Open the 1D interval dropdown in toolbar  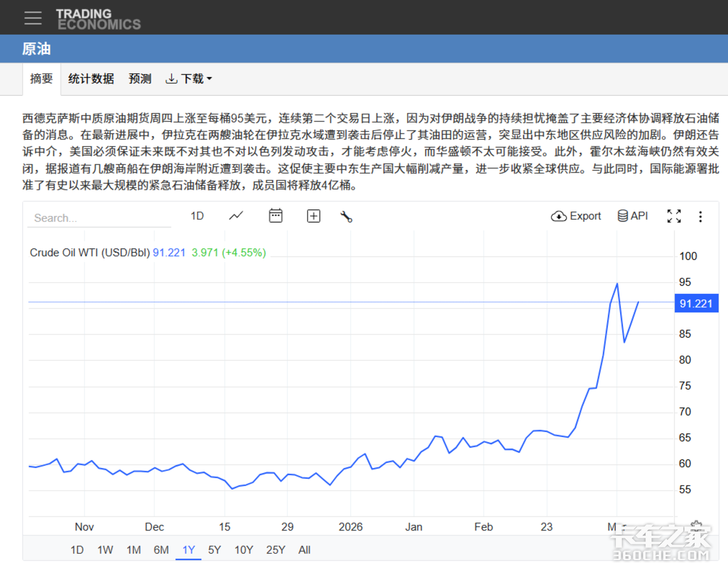tap(197, 216)
